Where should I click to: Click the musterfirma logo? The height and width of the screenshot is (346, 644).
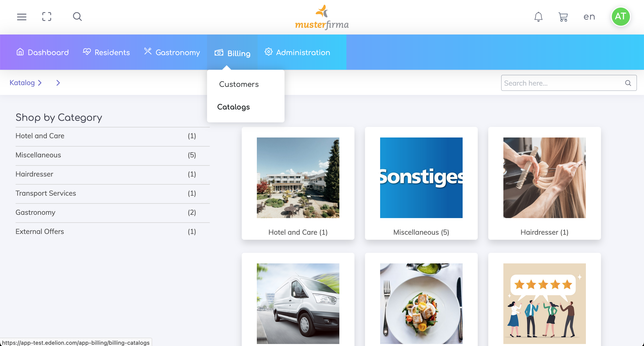point(322,17)
